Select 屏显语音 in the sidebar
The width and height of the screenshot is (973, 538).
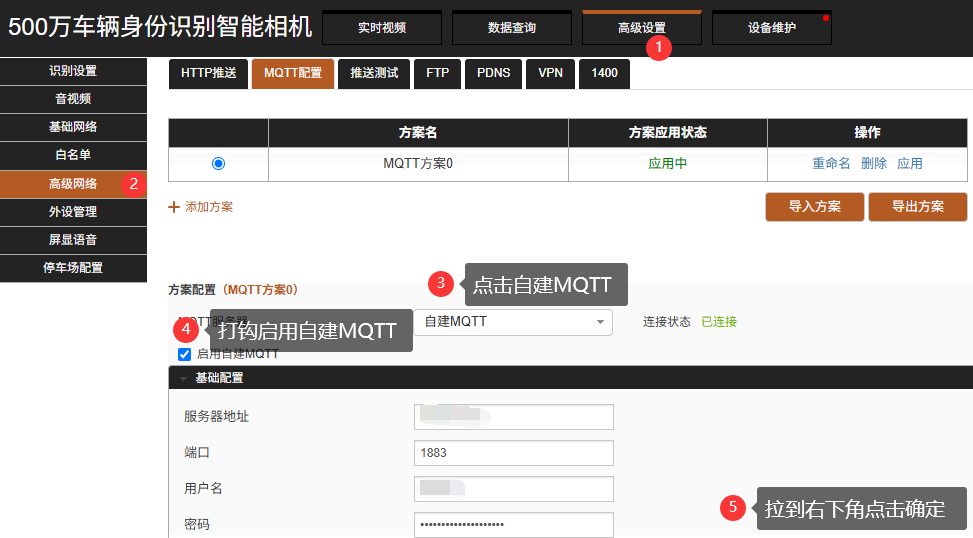73,240
